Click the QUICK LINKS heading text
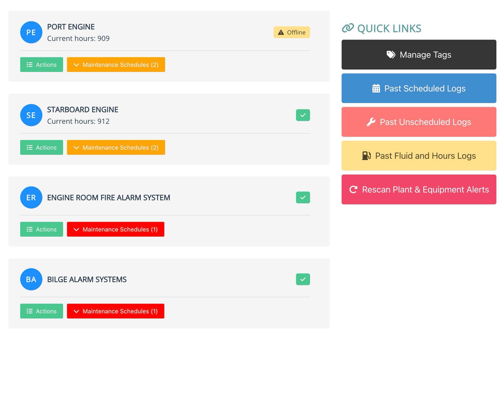The width and height of the screenshot is (504, 420). point(389,28)
